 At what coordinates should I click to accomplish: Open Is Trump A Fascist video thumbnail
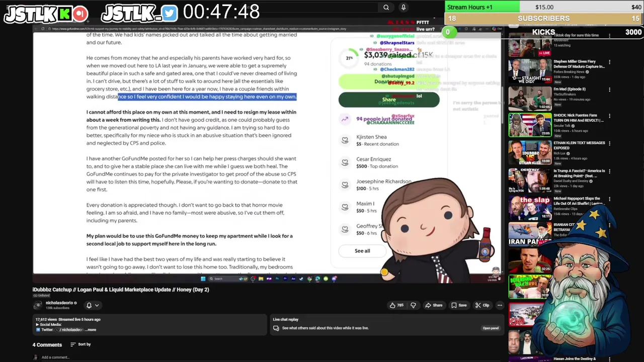530,180
